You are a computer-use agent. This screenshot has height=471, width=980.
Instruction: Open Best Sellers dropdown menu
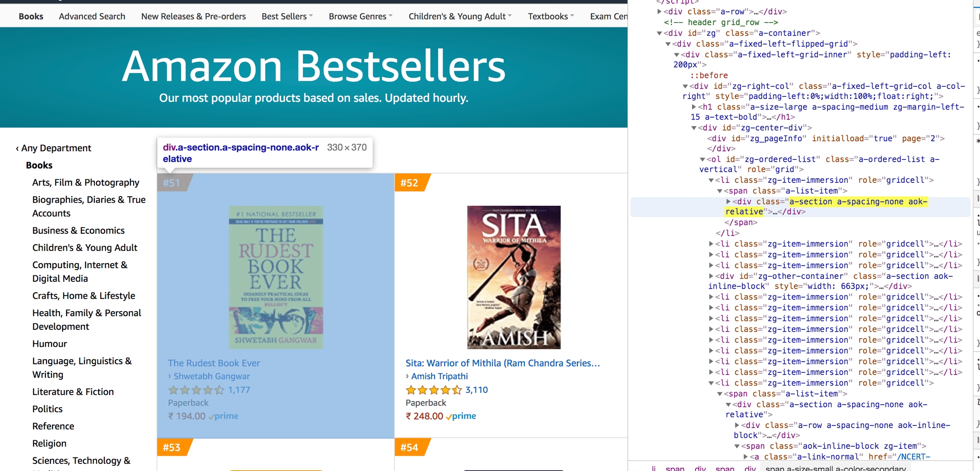[287, 16]
